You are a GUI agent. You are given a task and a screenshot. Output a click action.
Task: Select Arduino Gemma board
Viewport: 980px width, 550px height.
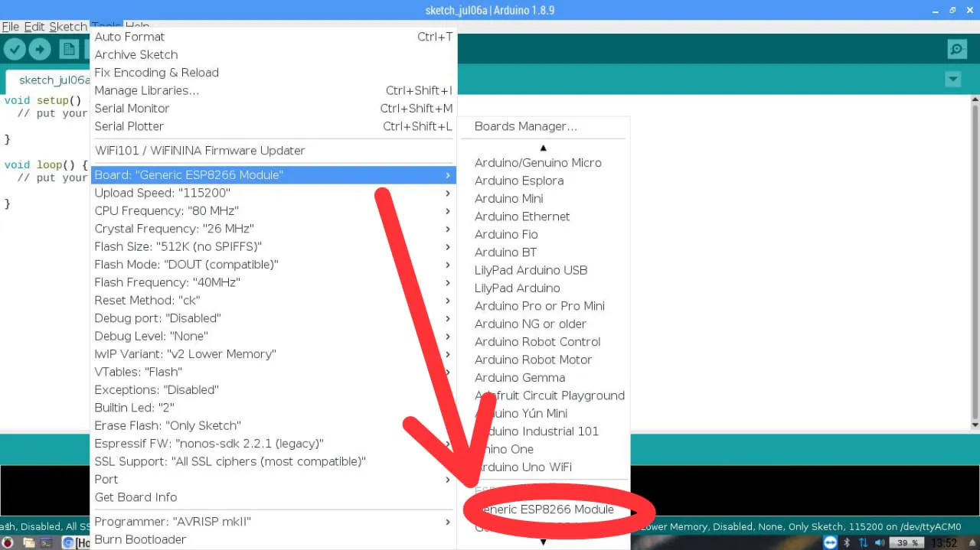point(544,378)
